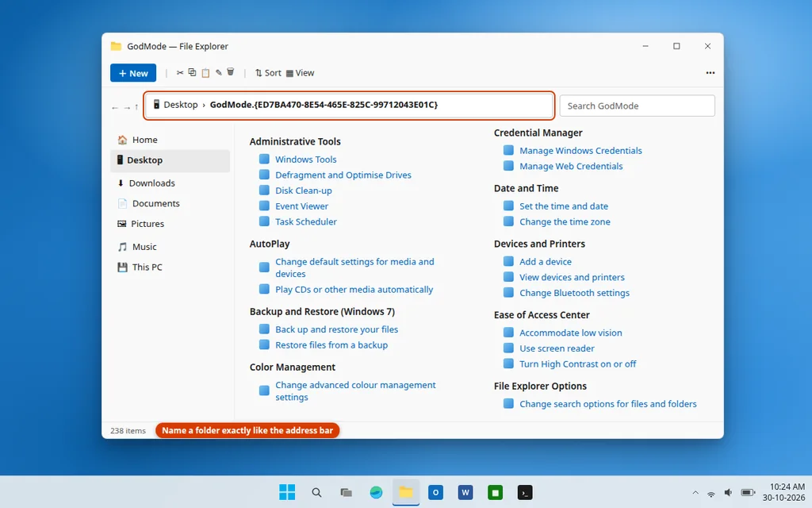Open the View dropdown
812x508 pixels.
click(x=300, y=73)
